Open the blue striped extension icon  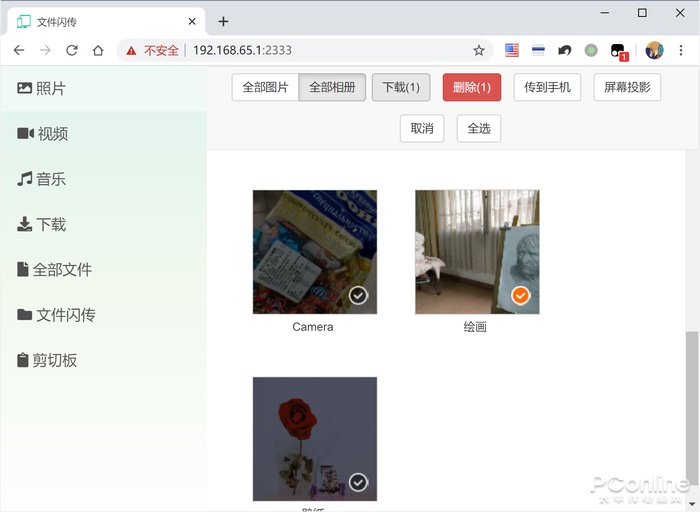(x=538, y=50)
